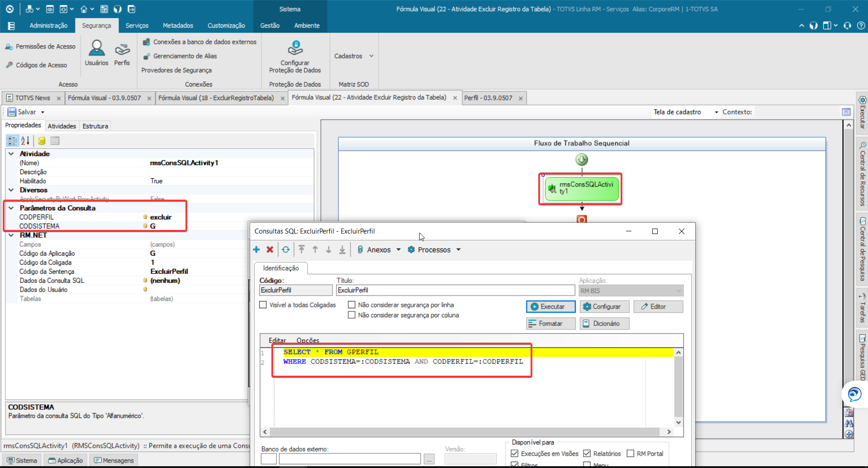Open the Tela de cadastro dropdown
The width and height of the screenshot is (868, 468).
tap(716, 112)
